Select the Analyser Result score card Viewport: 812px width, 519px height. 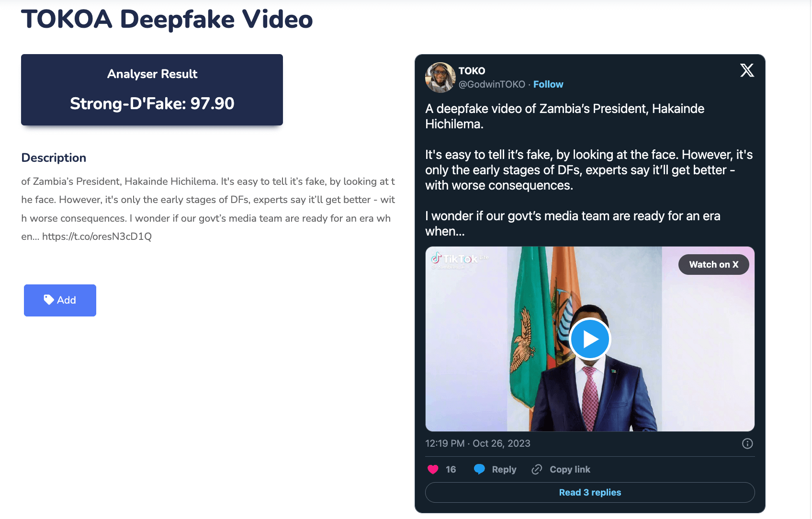click(152, 90)
